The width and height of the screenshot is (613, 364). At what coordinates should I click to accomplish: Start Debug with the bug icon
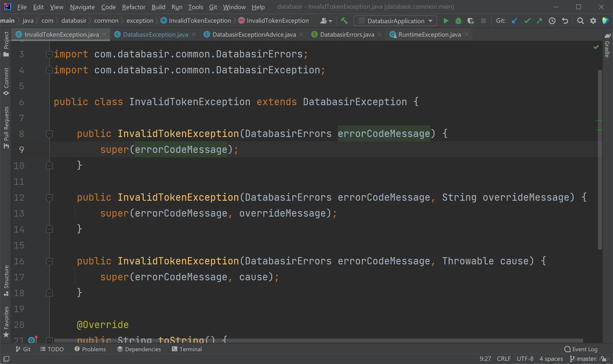point(458,21)
